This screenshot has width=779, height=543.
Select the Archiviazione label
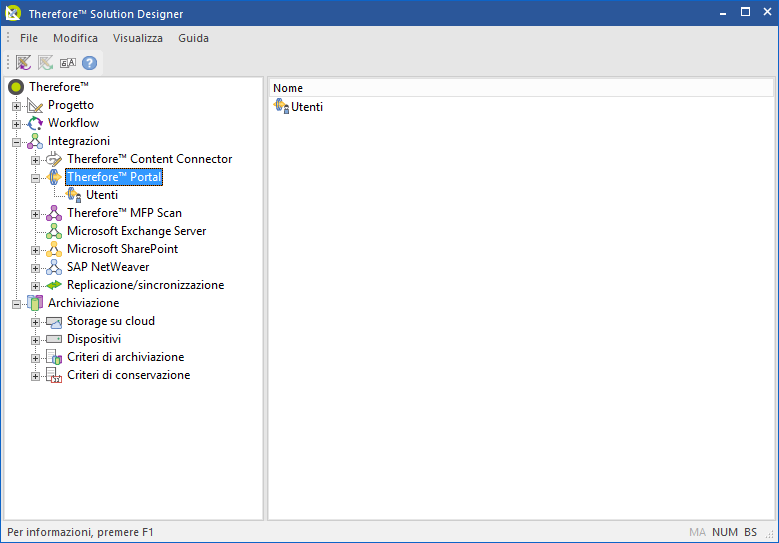point(83,303)
